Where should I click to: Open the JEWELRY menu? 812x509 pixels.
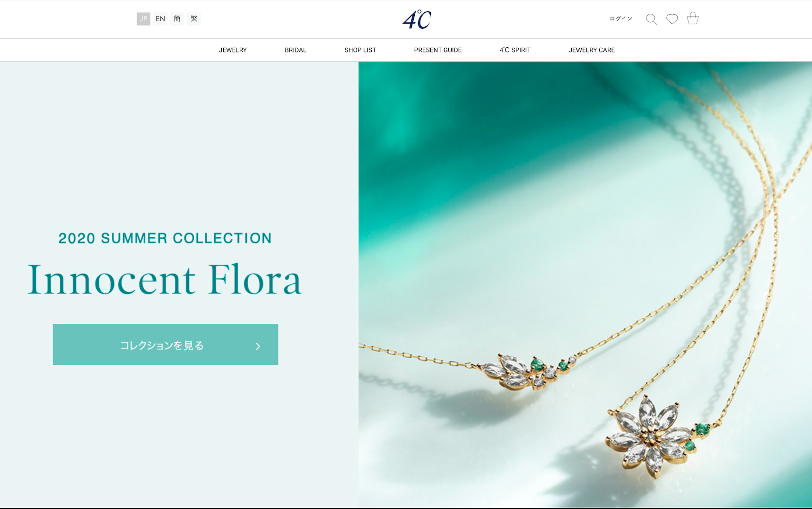[233, 50]
